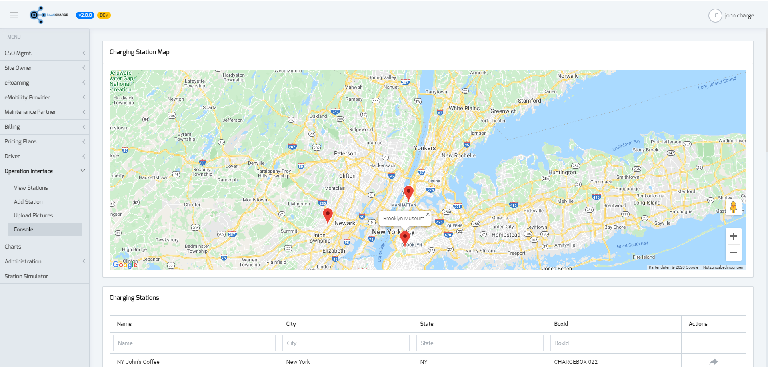
Task: Open View Stations in the sidebar
Action: click(31, 188)
